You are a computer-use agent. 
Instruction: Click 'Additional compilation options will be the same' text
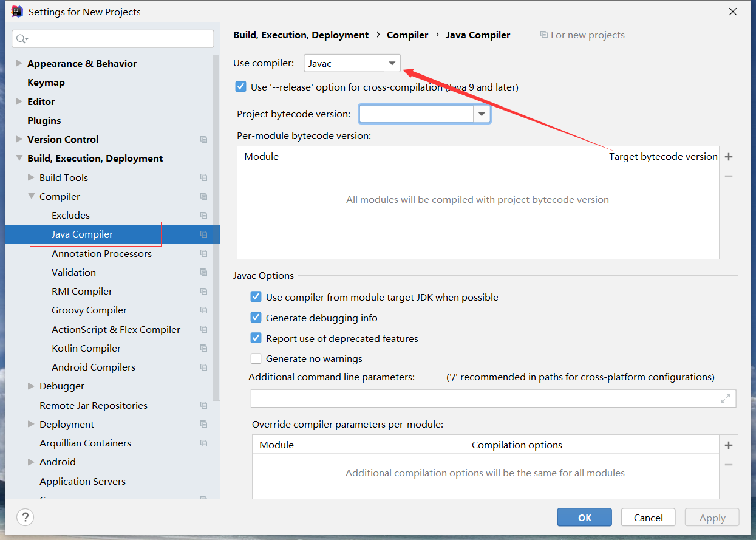tap(485, 473)
